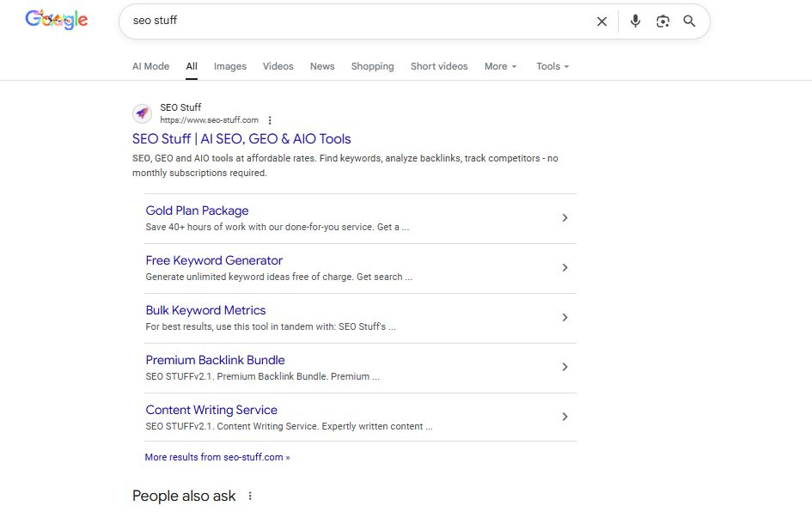Open search by image camera icon
The width and height of the screenshot is (812, 512).
click(662, 21)
